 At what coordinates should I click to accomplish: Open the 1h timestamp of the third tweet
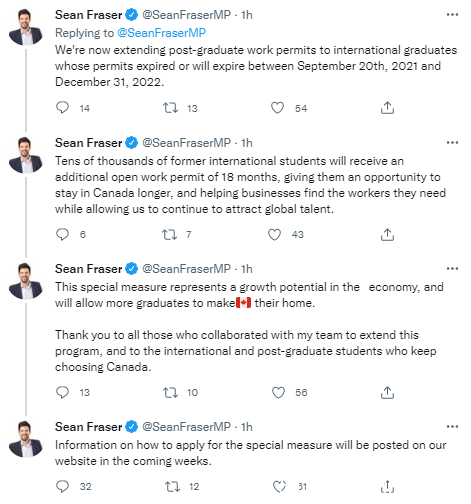pos(247,269)
